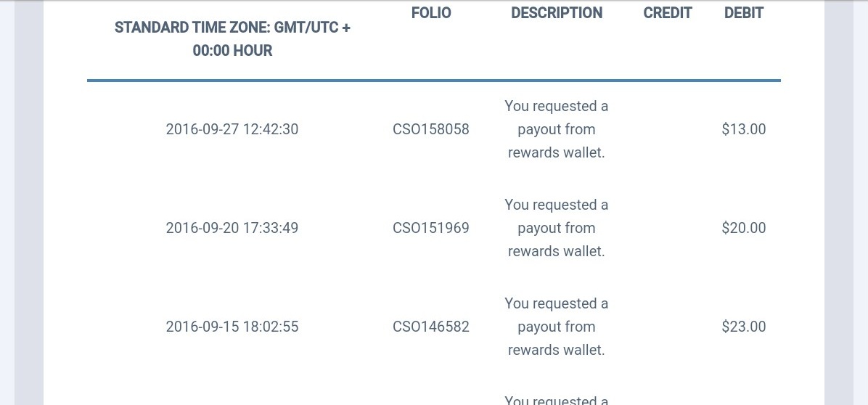This screenshot has height=405, width=868.
Task: Click the $13.00 debit amount
Action: (744, 129)
